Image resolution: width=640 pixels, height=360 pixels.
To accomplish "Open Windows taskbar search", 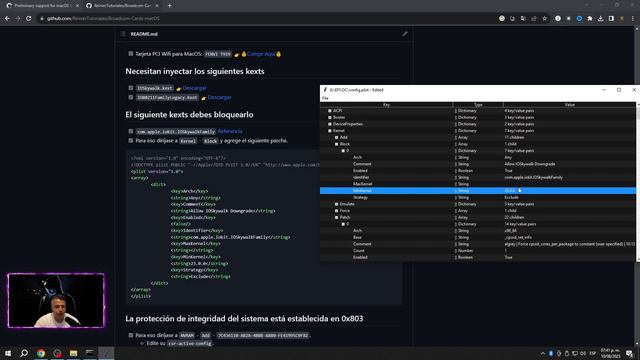I will point(24,353).
